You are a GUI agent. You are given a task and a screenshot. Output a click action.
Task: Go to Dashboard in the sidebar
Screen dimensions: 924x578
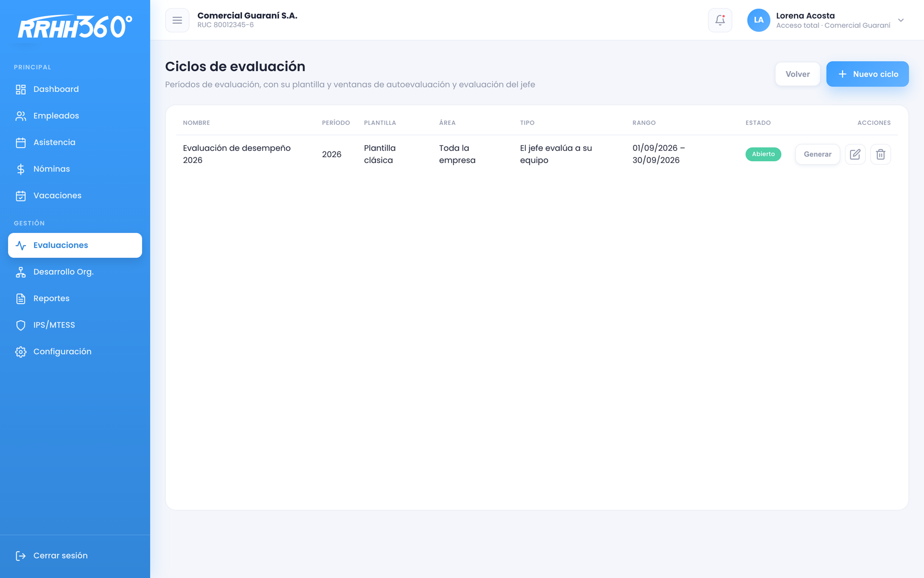[x=75, y=89]
